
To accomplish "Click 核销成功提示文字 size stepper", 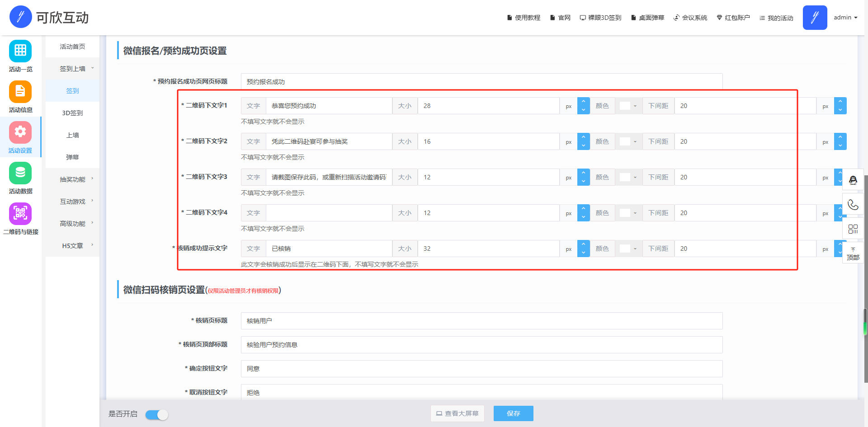I will 584,249.
